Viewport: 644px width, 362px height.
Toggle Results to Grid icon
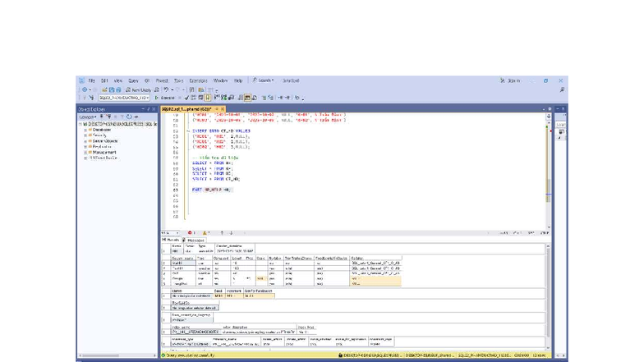[x=247, y=98]
